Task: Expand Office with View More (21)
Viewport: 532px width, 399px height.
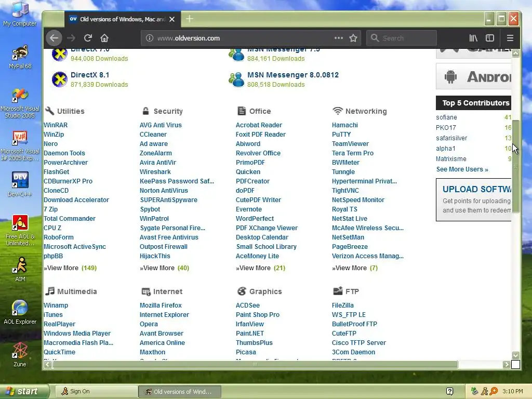Action: pyautogui.click(x=261, y=268)
